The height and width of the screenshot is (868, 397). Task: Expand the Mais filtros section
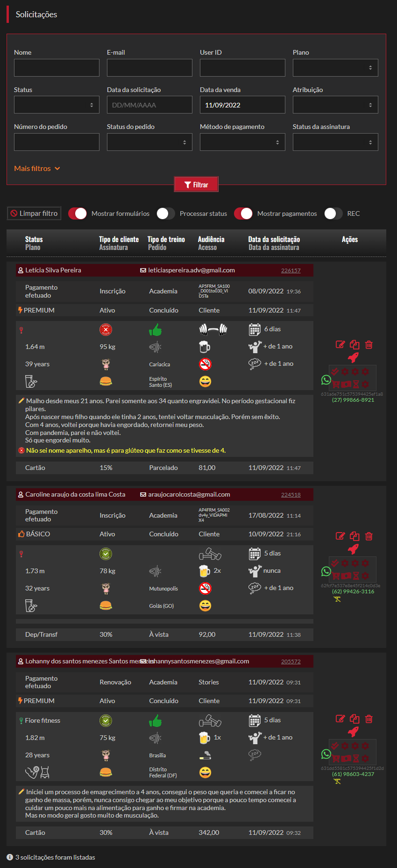37,169
